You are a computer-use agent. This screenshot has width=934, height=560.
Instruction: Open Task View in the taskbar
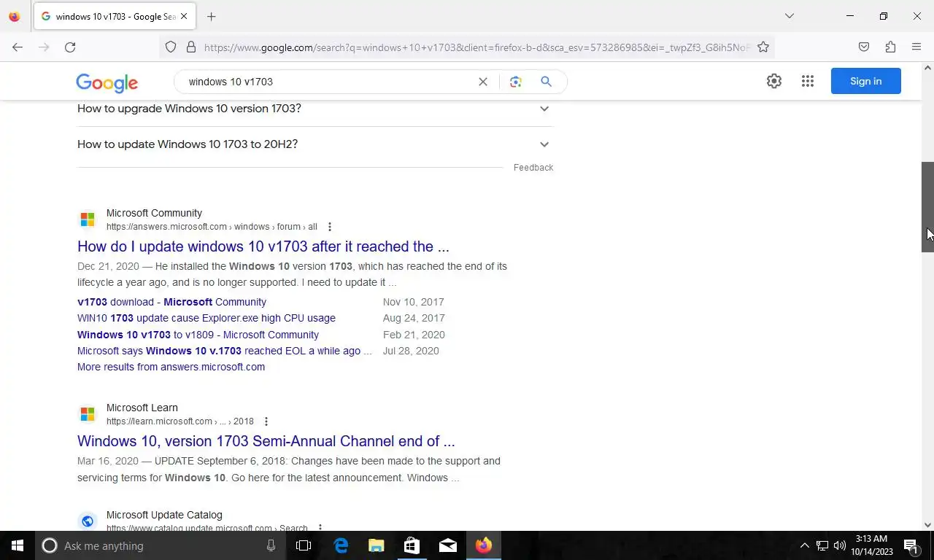[304, 545]
